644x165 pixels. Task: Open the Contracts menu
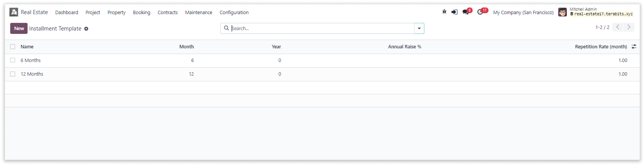tap(167, 12)
